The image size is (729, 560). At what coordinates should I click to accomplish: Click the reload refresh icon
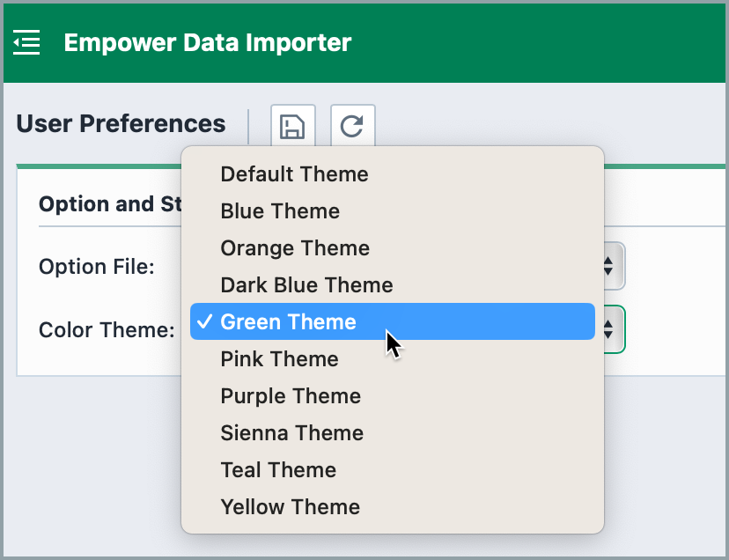coord(352,127)
